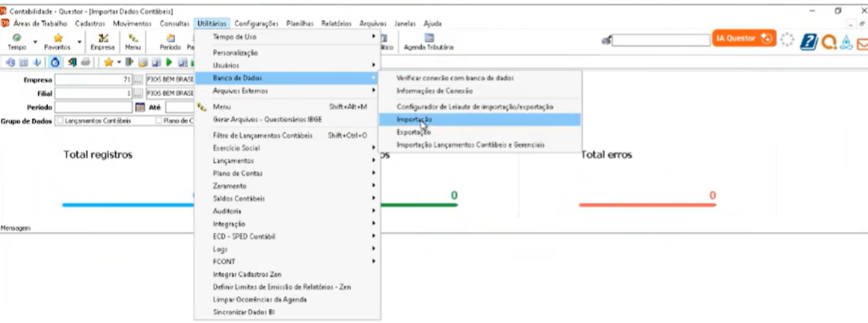The width and height of the screenshot is (868, 323).
Task: Select Personalização menu entry
Action: (x=287, y=52)
